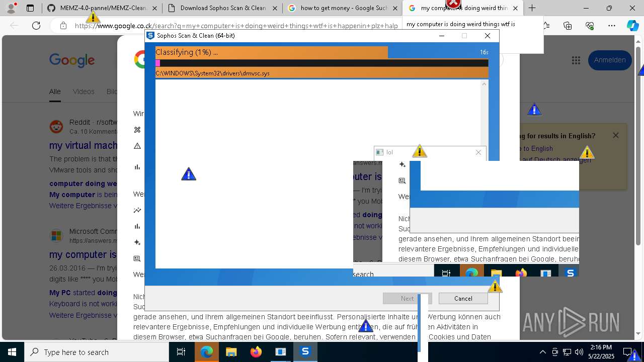Open Reddit result 'my virtual mach...'
The image size is (644, 362).
tap(84, 145)
